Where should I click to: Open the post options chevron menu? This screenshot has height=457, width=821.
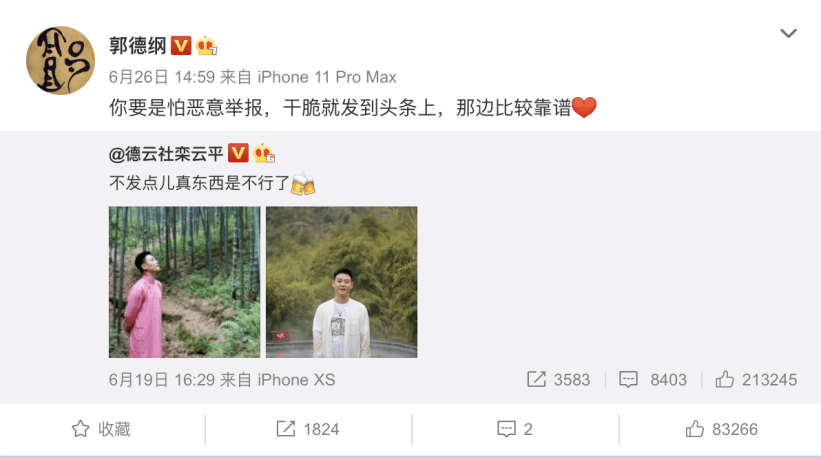(x=788, y=34)
